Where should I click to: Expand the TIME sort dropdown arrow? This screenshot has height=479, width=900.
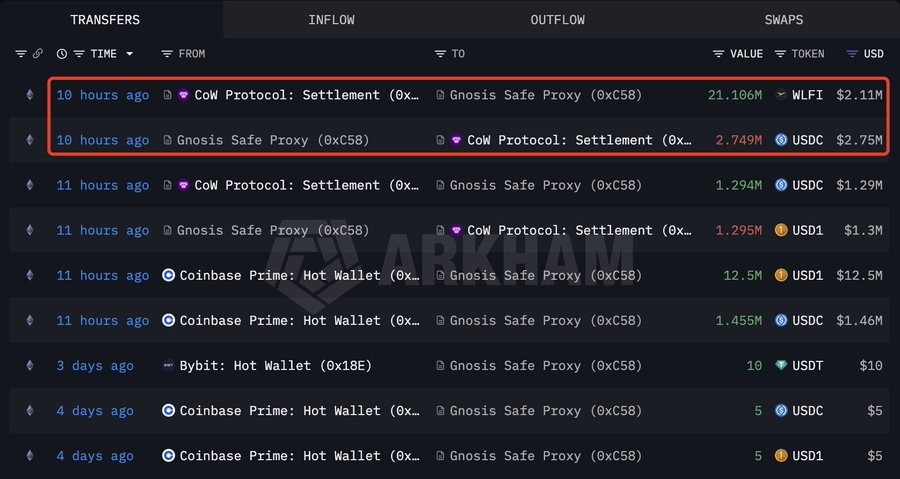[129, 54]
